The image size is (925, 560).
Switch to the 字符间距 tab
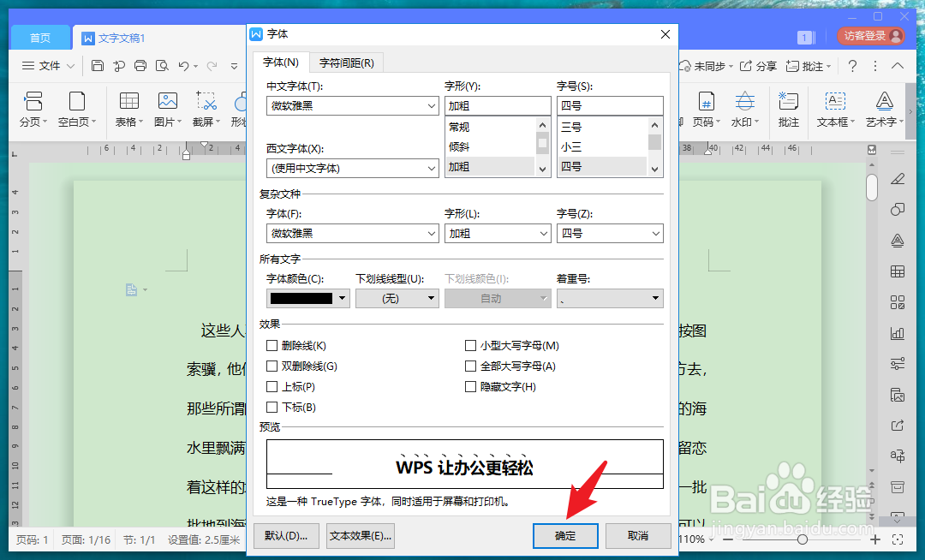[347, 62]
